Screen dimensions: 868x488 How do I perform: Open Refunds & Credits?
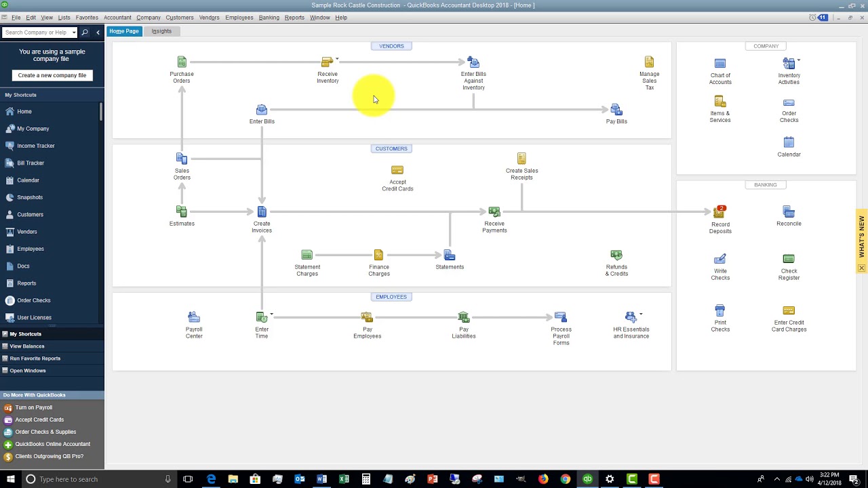pos(616,255)
